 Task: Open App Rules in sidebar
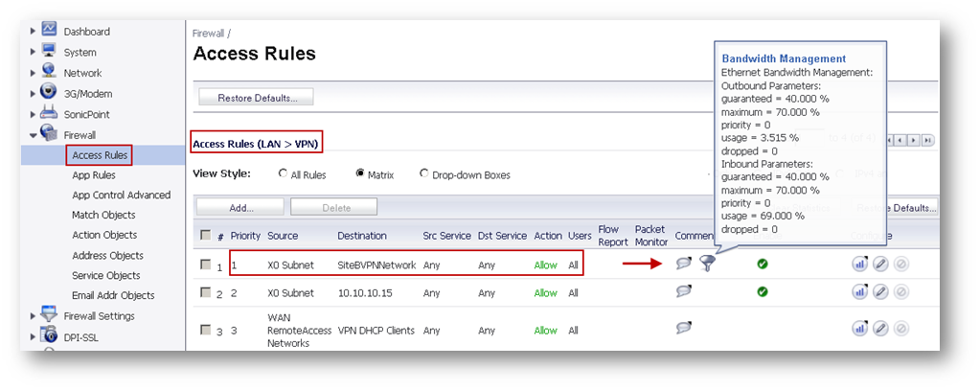(x=94, y=175)
